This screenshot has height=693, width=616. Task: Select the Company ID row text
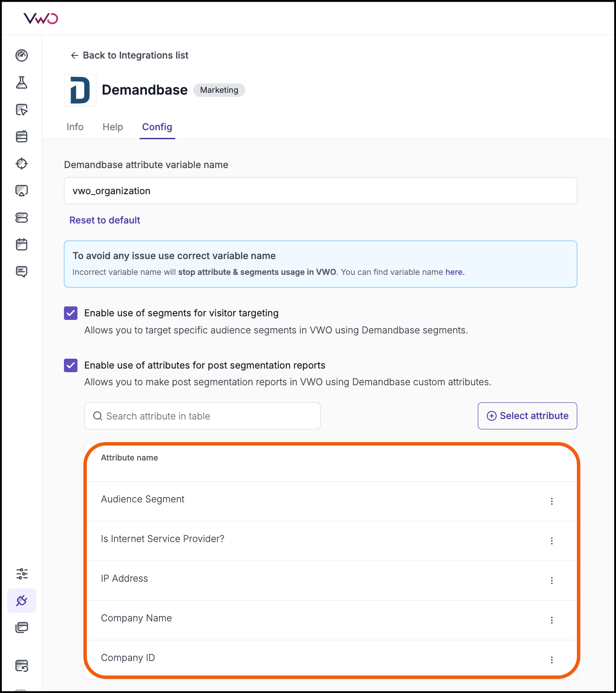pos(128,658)
